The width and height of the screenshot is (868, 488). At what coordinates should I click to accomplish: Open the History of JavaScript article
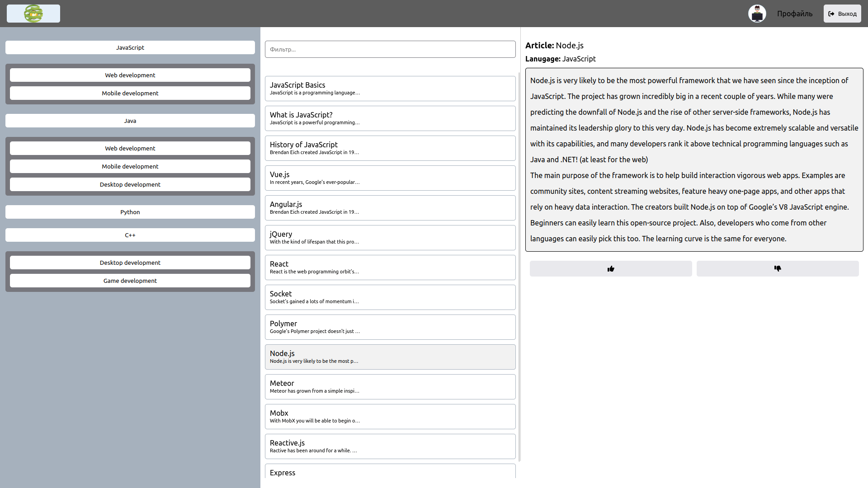[390, 148]
